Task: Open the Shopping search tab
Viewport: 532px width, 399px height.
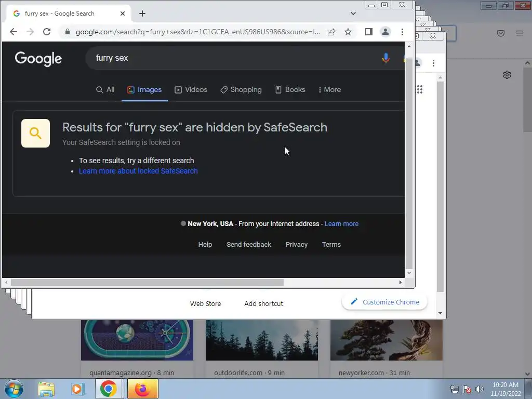Action: pyautogui.click(x=241, y=89)
